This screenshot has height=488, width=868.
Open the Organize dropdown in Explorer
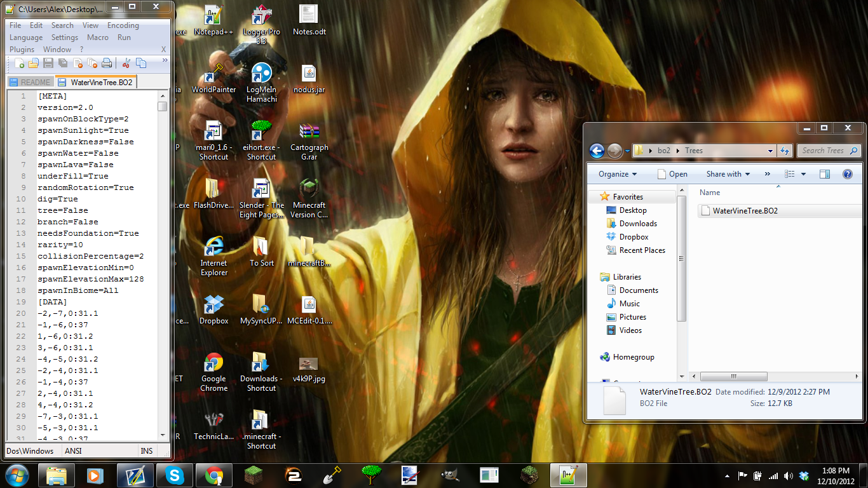click(618, 174)
